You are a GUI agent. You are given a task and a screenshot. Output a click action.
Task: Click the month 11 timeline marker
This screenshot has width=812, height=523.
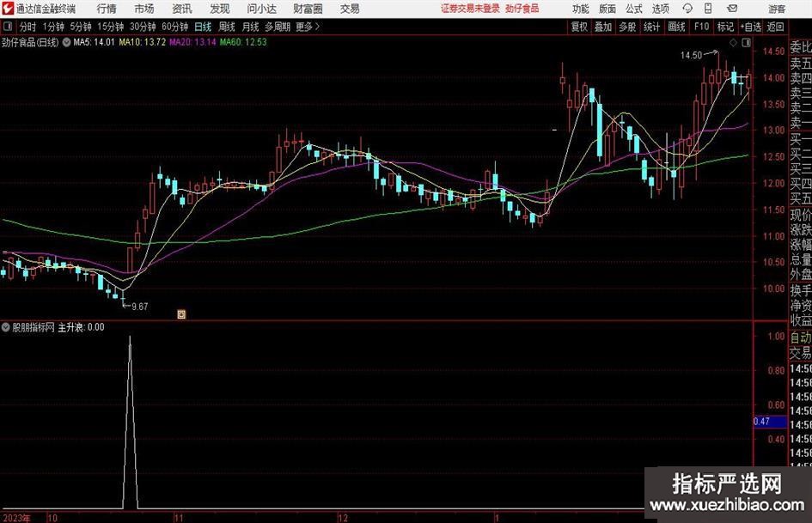[179, 518]
